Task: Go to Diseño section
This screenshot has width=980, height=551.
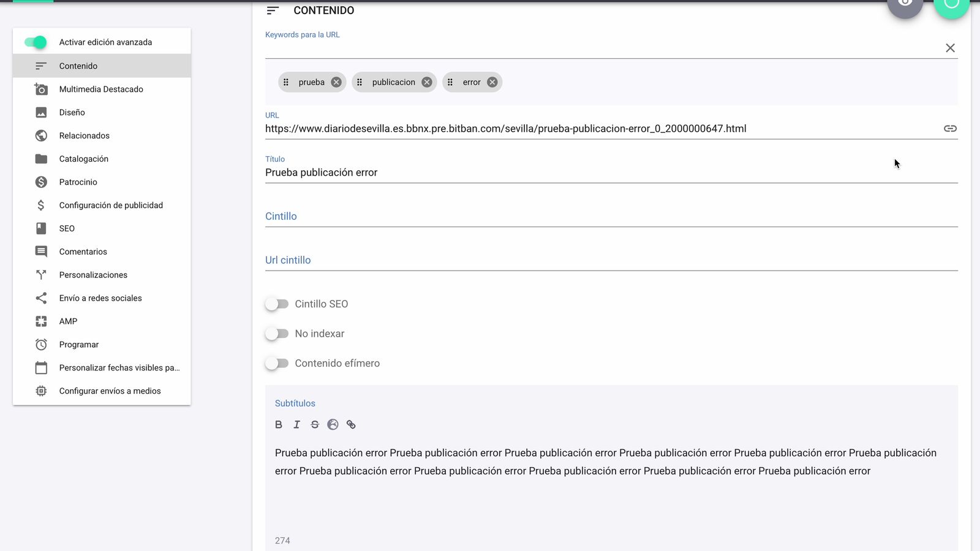Action: [x=102, y=112]
